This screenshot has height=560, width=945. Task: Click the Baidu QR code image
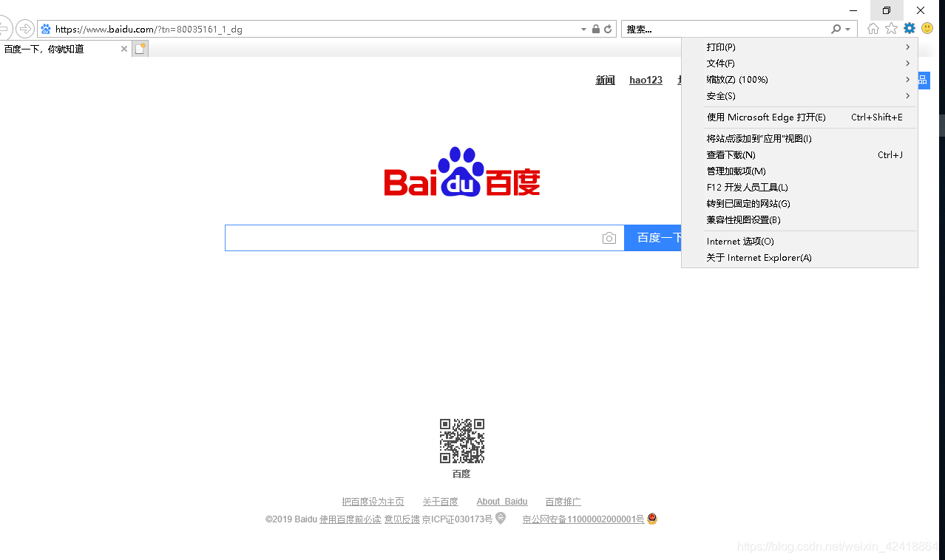461,441
